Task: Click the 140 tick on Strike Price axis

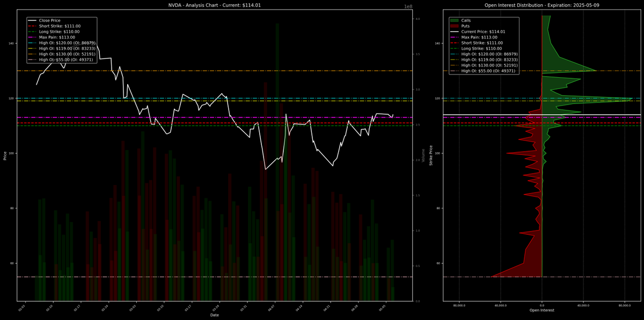Action: [438, 43]
